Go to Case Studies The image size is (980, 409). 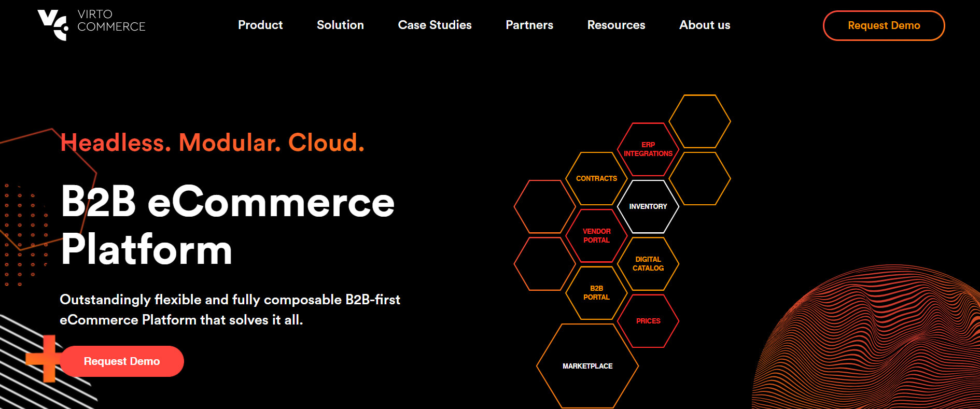(435, 25)
